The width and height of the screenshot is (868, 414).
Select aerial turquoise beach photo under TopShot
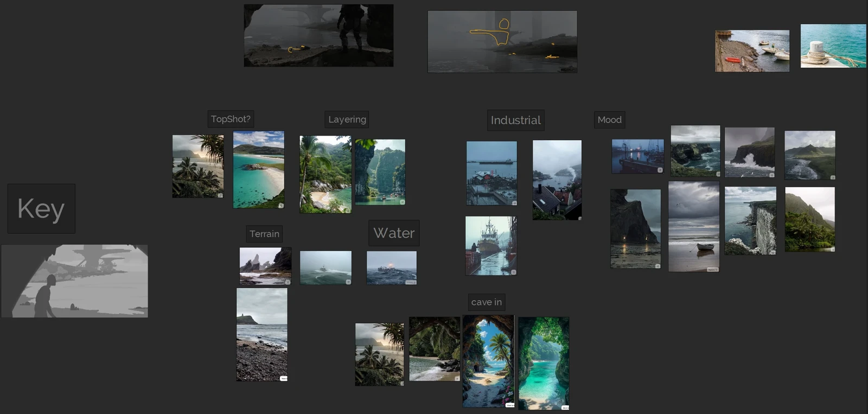(259, 170)
